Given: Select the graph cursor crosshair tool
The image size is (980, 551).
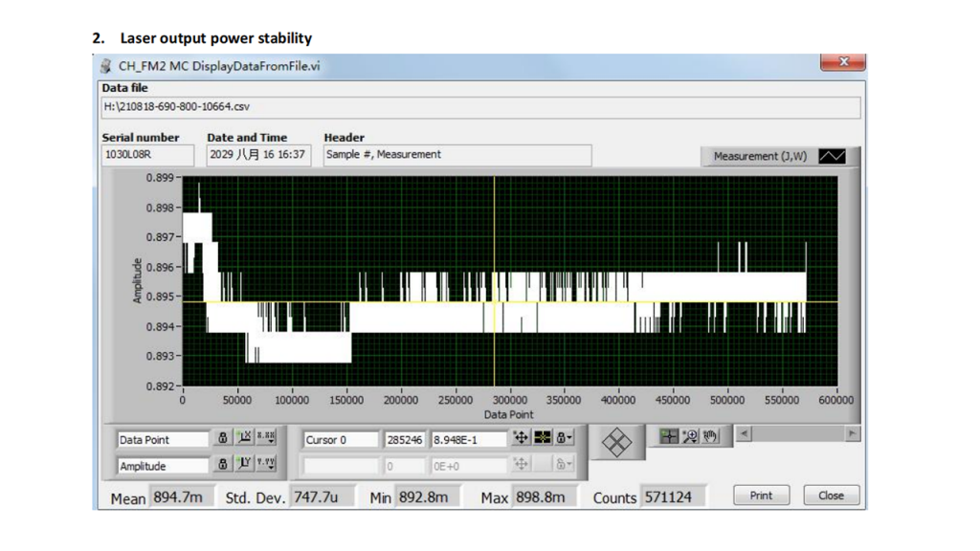Looking at the screenshot, I should (669, 436).
